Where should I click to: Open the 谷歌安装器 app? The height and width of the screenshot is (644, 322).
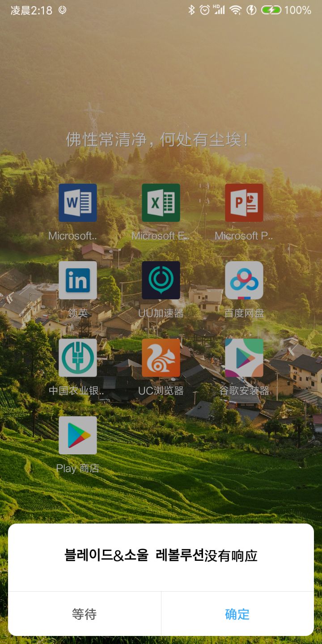(244, 358)
